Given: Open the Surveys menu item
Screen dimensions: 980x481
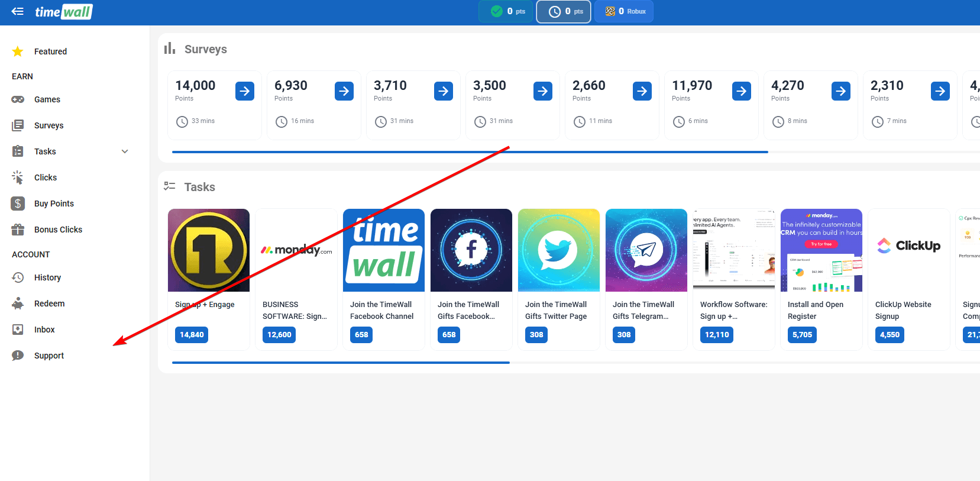Looking at the screenshot, I should tap(48, 125).
